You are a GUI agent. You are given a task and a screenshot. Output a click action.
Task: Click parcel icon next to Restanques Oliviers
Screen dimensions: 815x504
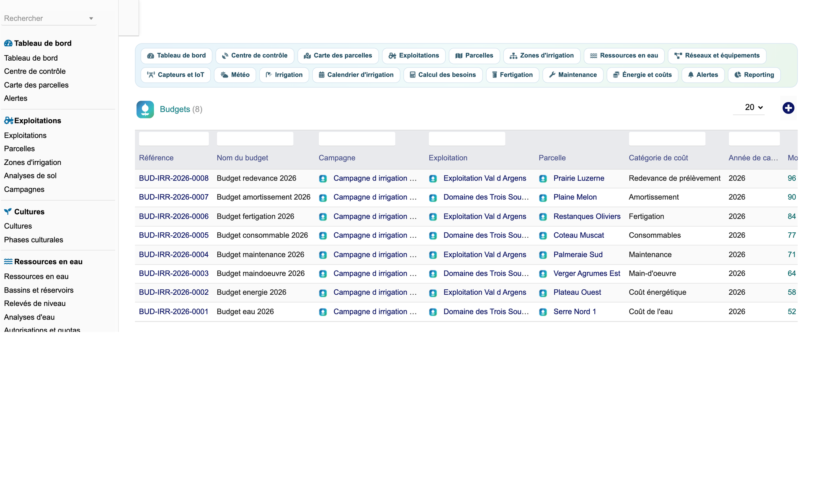pyautogui.click(x=543, y=217)
